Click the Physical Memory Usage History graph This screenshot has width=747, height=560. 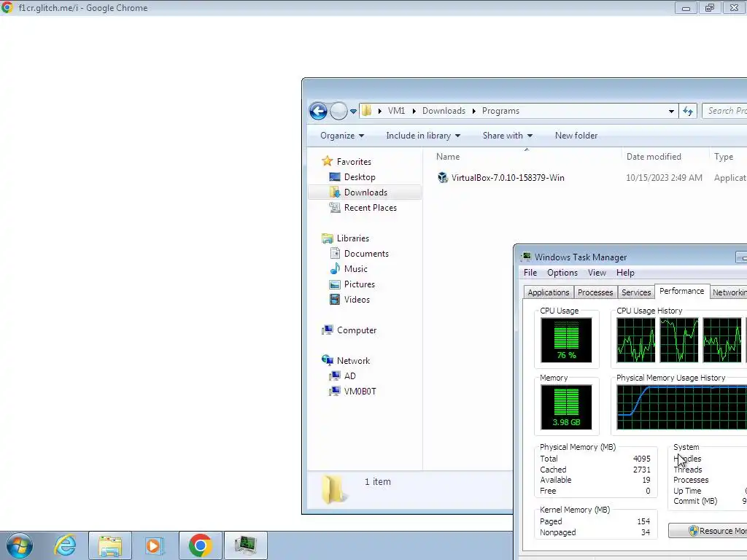[x=682, y=407]
